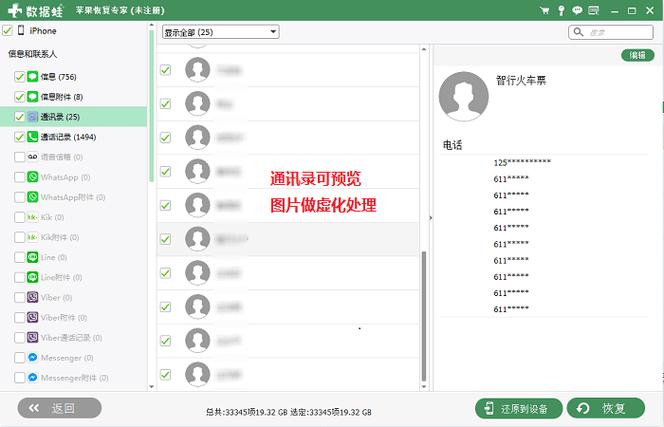Image resolution: width=664 pixels, height=427 pixels.
Task: Check the WhatsApp (0) checkbox
Action: (x=19, y=177)
